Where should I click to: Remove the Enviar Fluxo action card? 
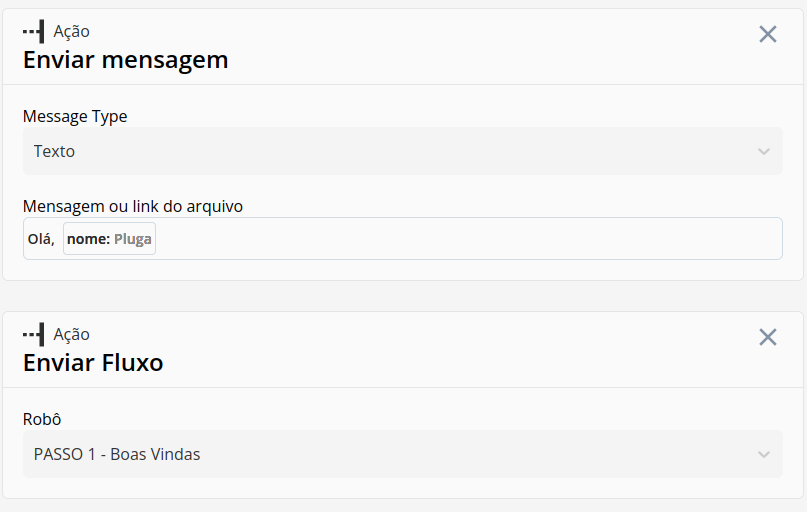point(767,337)
